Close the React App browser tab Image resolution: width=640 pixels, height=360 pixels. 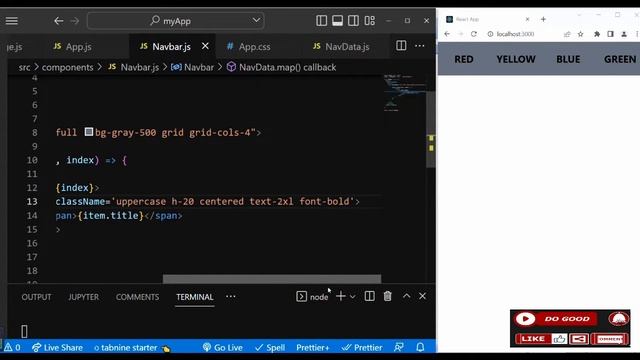click(x=527, y=19)
